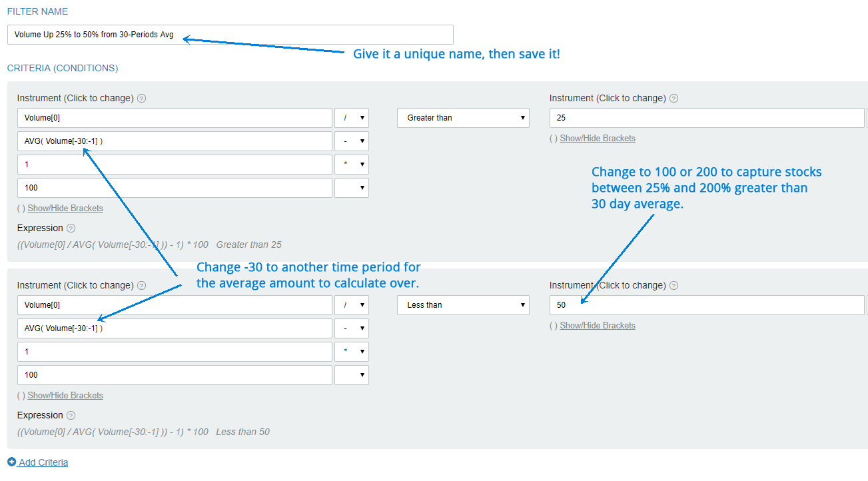Open minus operator dropdown in first criteria

click(352, 141)
